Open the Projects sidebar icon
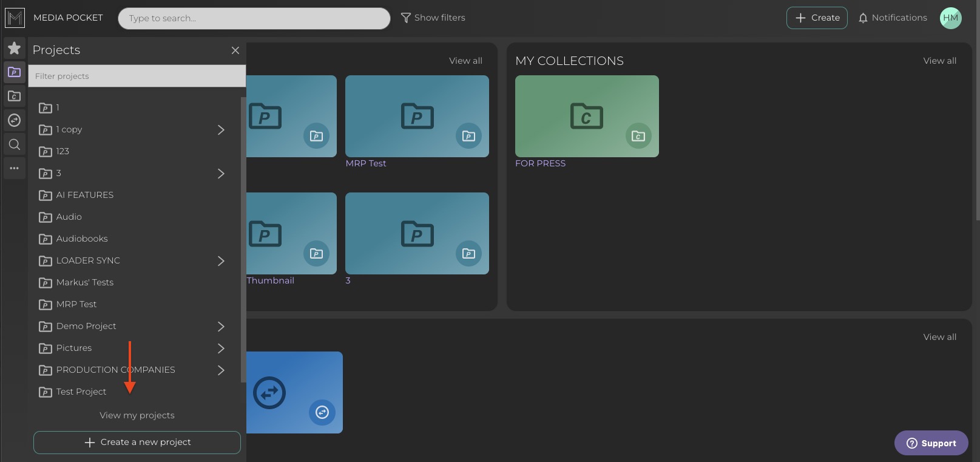Viewport: 980px width, 462px height. tap(15, 72)
